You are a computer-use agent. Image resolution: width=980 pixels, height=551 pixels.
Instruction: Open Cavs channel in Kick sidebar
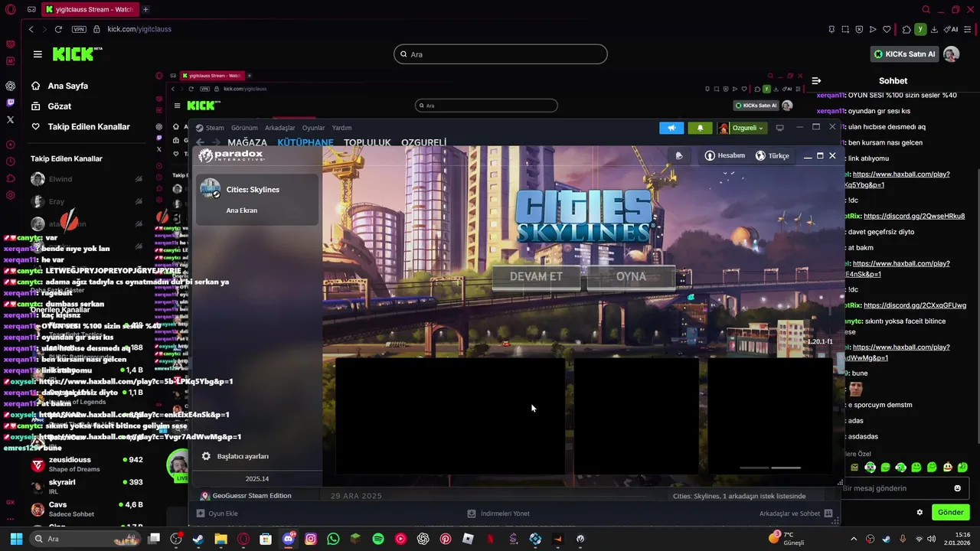(x=87, y=509)
